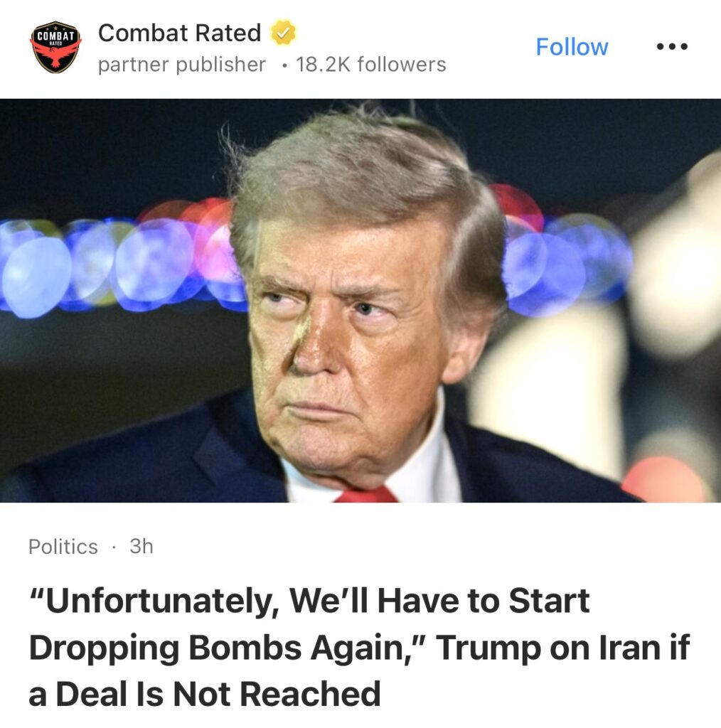Click the partner publisher label
721x728 pixels.
(x=182, y=65)
